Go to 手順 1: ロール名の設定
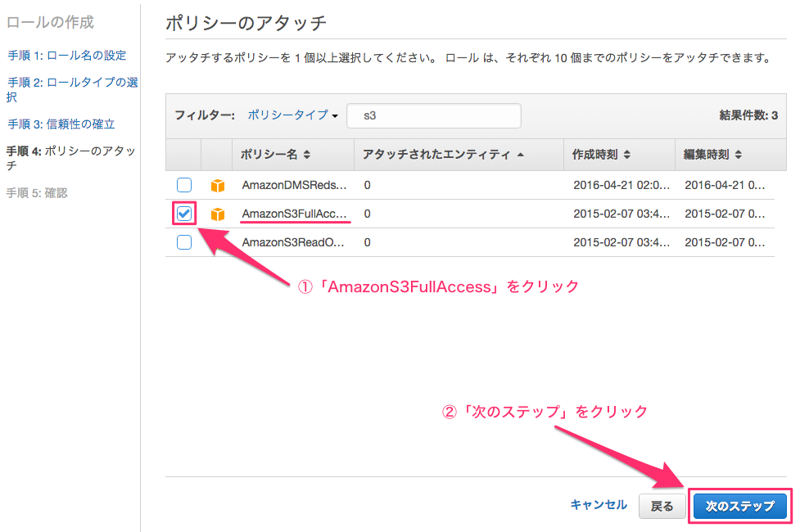This screenshot has width=800, height=532. [x=67, y=55]
